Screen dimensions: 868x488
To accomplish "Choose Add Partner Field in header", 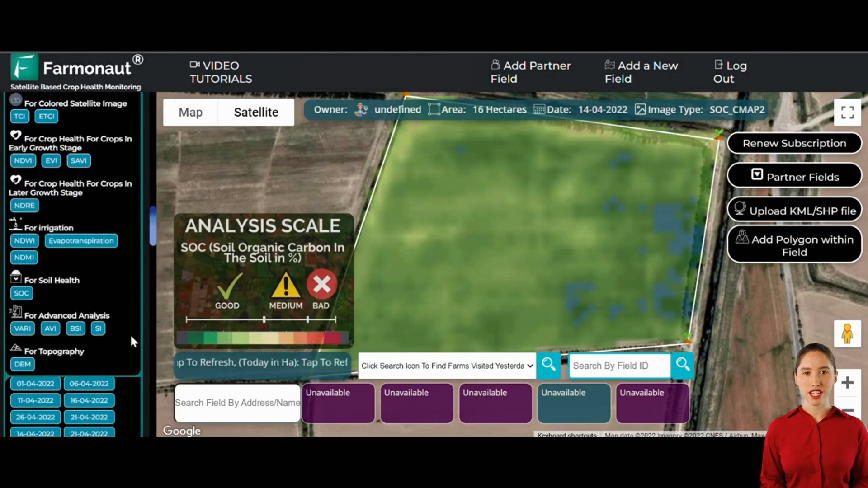I will [531, 72].
